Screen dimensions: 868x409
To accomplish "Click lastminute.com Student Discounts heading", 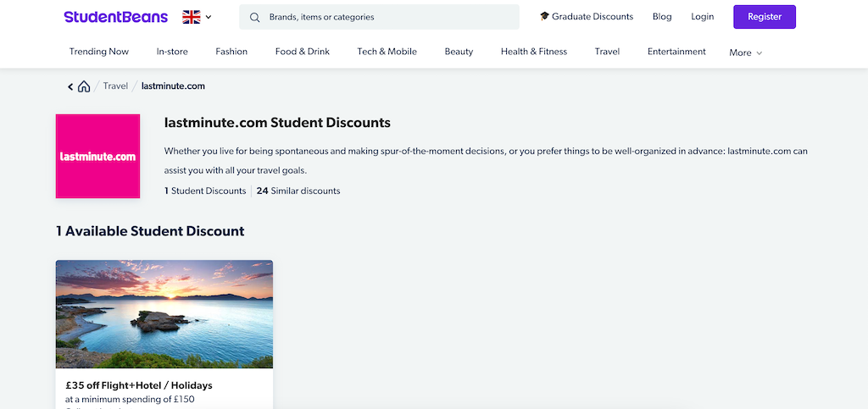I will click(x=277, y=123).
